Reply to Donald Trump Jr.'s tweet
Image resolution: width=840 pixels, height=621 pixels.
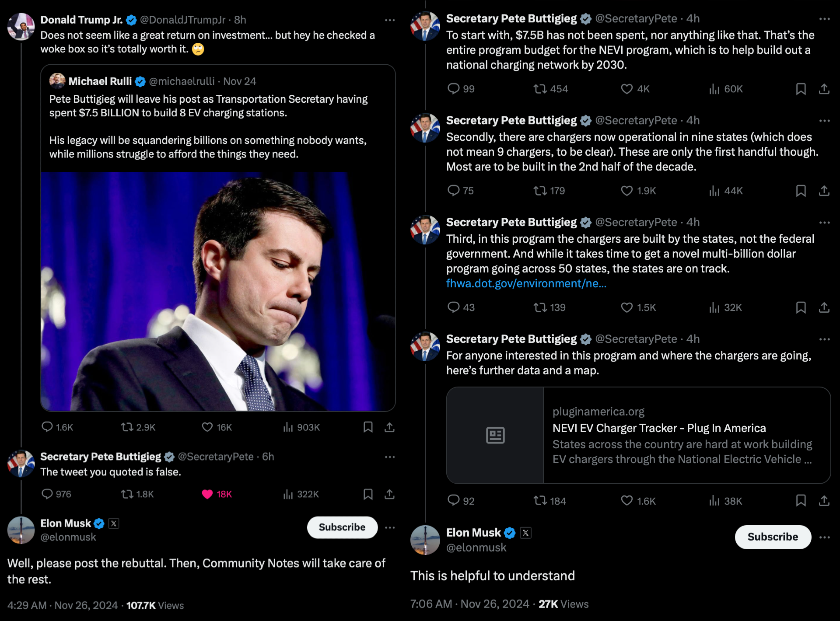pos(47,427)
